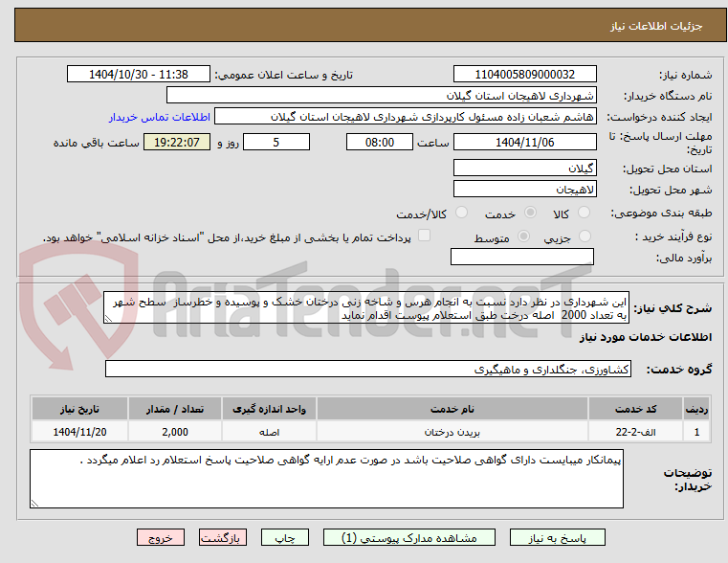Screen dimensions: 728x563
Task: Click the service name cell بریدن درختان
Action: click(x=452, y=432)
